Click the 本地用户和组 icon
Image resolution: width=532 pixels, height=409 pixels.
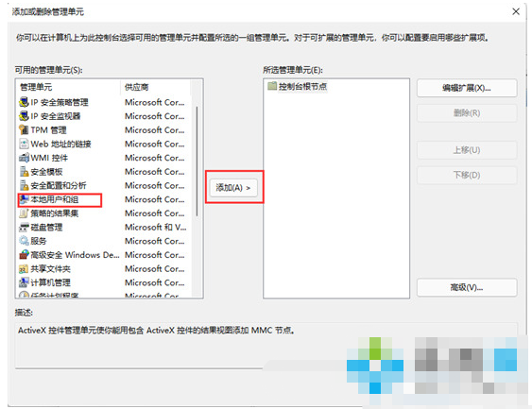[x=24, y=199]
